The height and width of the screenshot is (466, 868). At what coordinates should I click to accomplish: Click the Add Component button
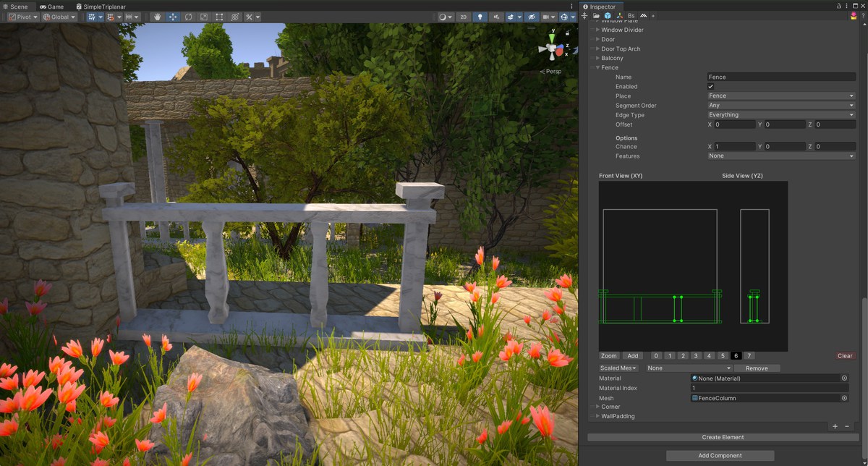click(x=720, y=456)
